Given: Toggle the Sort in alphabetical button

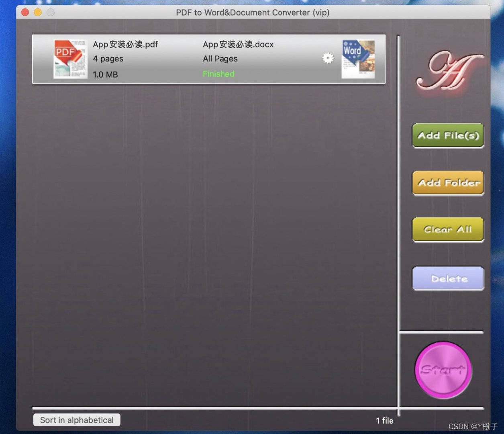Looking at the screenshot, I should (77, 420).
